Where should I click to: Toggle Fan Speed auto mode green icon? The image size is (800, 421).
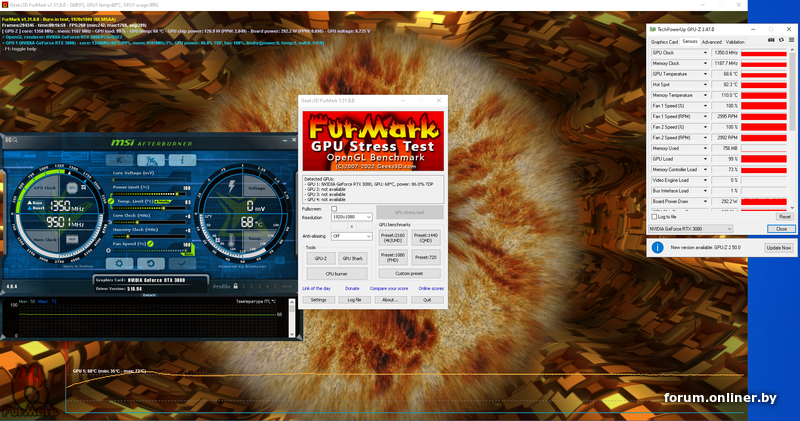point(151,244)
